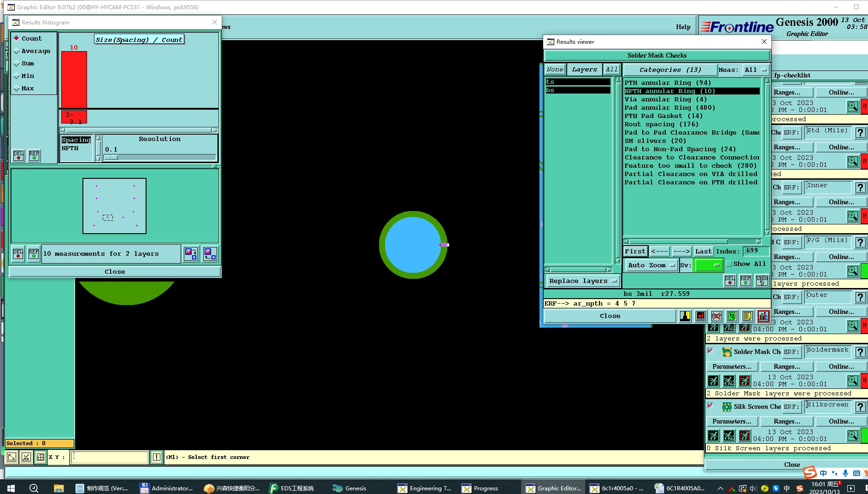Run Silk Screen check with first runner icon
Screen dimensions: 868x494
tap(713, 436)
